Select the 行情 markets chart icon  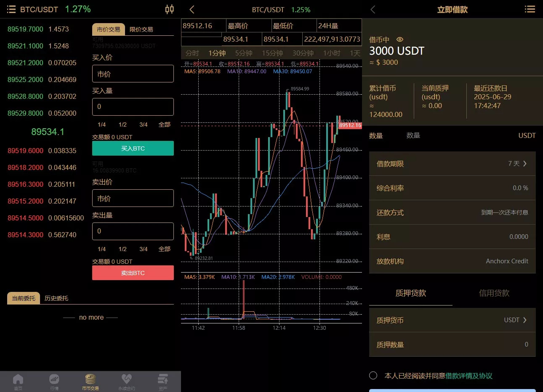54,381
